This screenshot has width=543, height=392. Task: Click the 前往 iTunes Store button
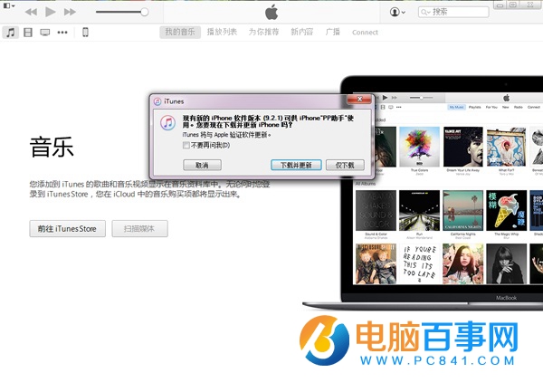tap(68, 229)
